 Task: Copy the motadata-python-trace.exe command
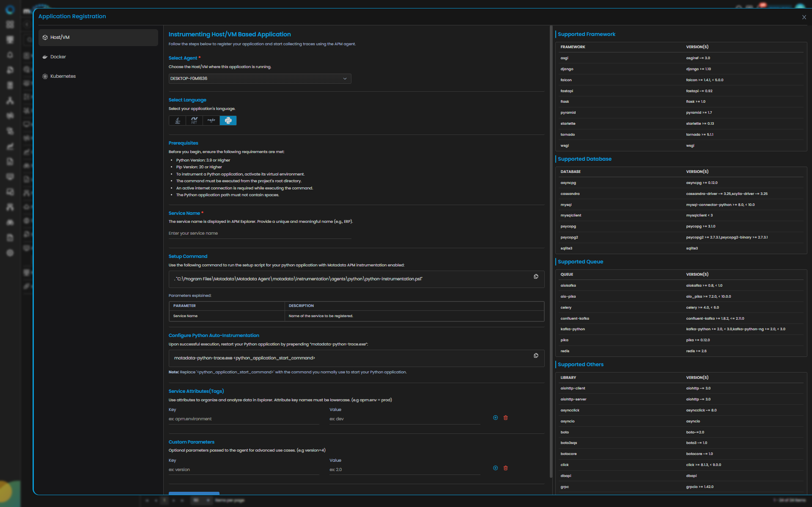point(536,356)
